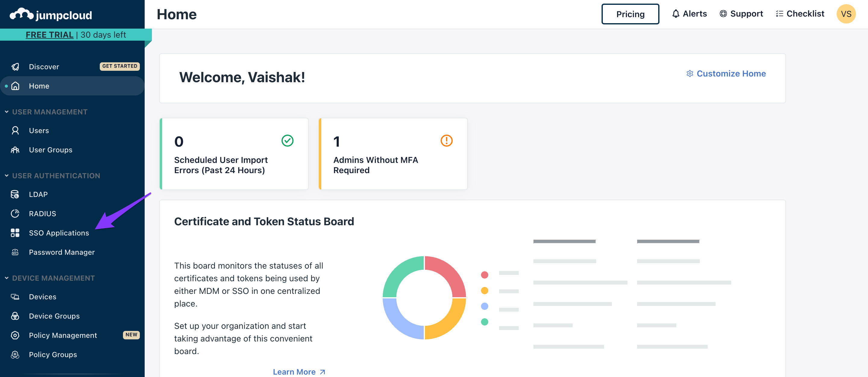The width and height of the screenshot is (868, 377).
Task: Click the Alerts bell icon
Action: coord(676,14)
